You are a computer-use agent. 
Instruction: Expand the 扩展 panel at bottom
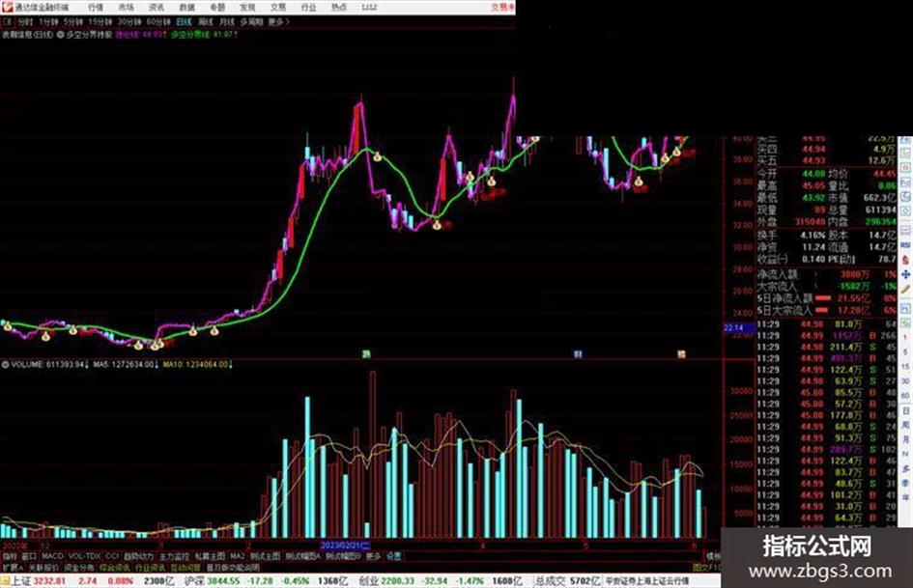pyautogui.click(x=12, y=567)
